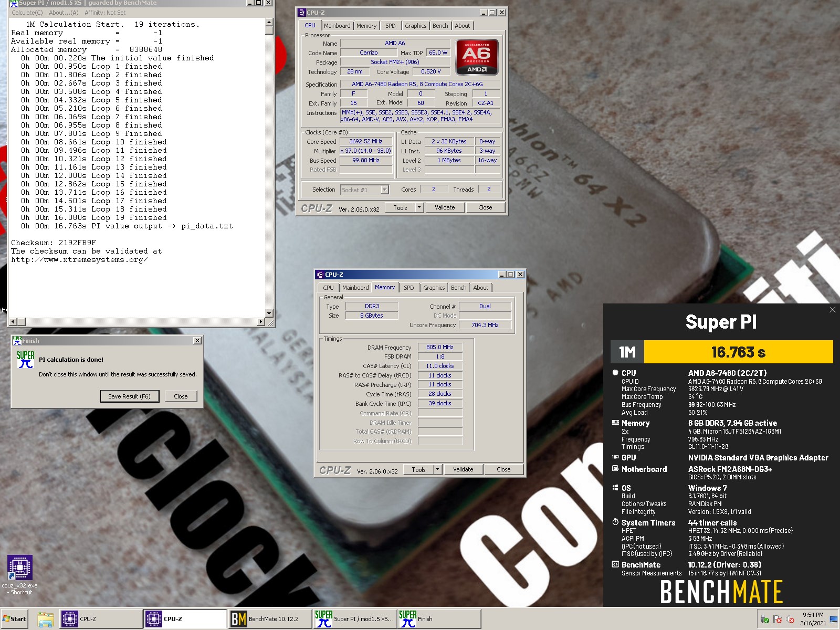Open the cpuz_x32.exe desktop shortcut
The image size is (840, 630).
point(20,575)
